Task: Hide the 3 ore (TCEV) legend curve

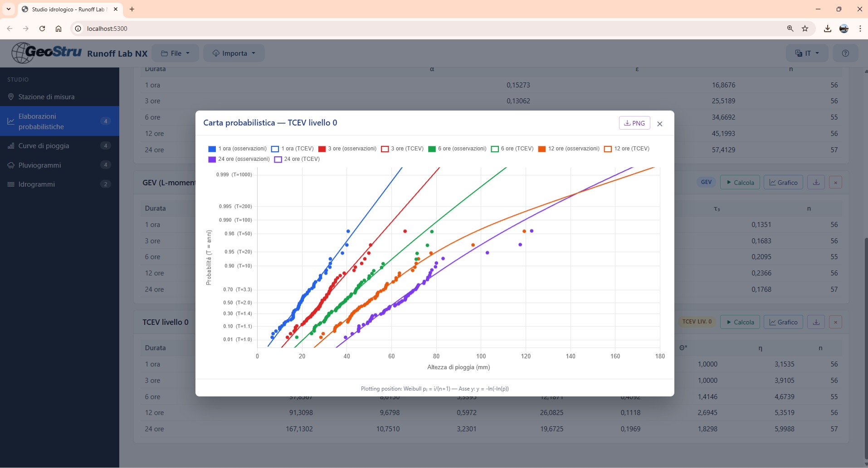Action: coord(402,149)
